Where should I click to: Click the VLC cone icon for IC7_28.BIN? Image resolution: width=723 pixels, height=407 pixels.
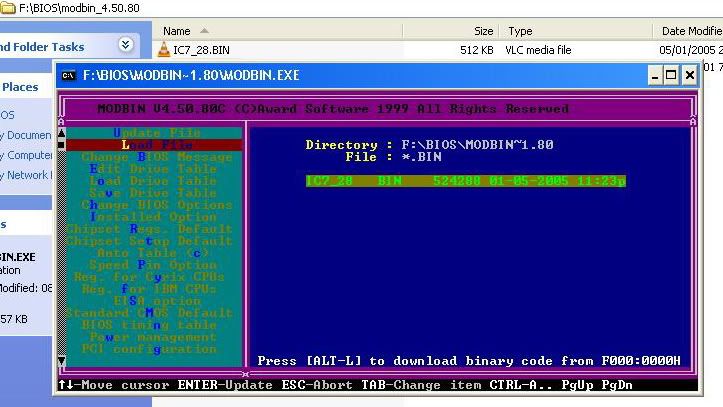[x=164, y=50]
